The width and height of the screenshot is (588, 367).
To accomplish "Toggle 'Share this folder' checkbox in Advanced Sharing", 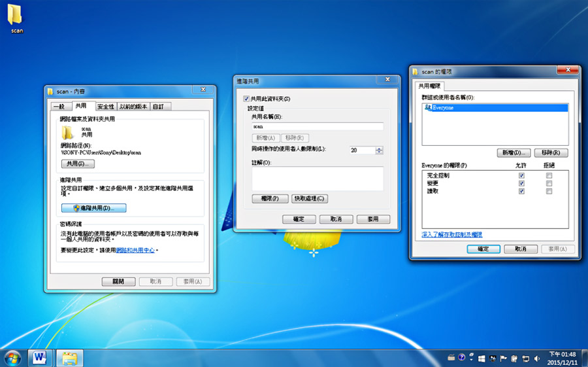I will tap(246, 99).
